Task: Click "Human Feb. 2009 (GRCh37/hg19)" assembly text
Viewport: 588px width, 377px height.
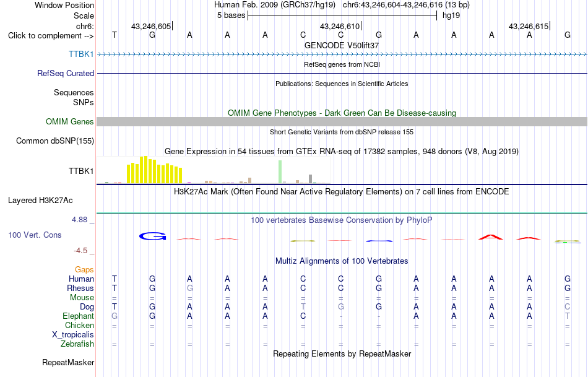Action: point(275,5)
